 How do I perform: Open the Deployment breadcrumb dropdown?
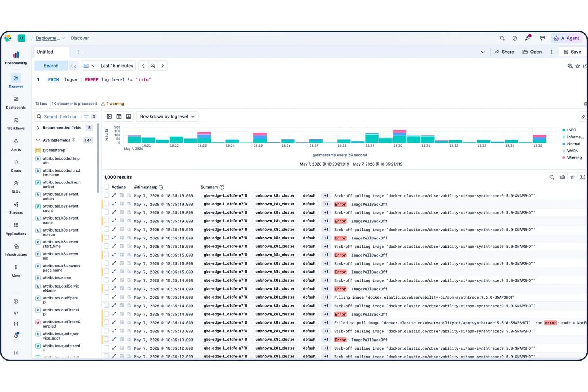[50, 38]
